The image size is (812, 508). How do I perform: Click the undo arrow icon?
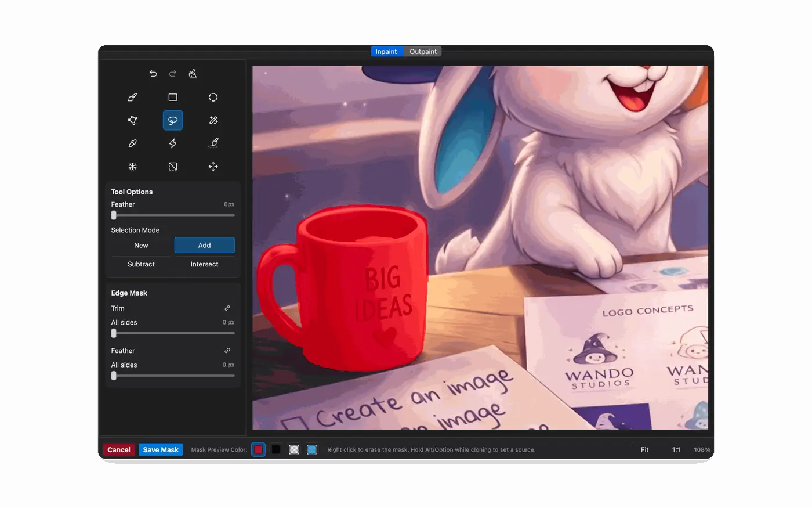(x=153, y=74)
